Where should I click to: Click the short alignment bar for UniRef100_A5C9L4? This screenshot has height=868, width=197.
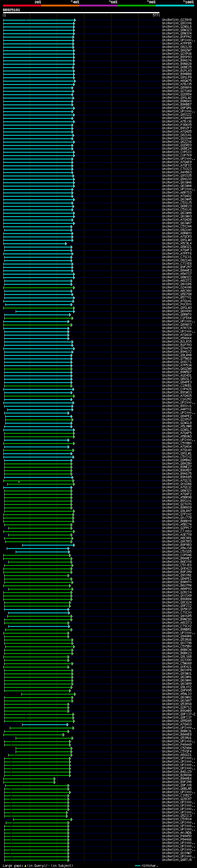click(x=35, y=243)
